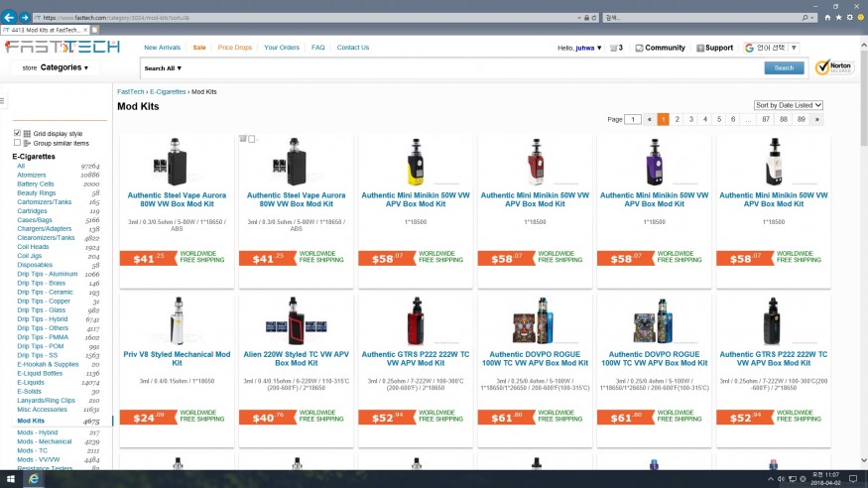Click the FastTech logo
This screenshot has height=488, width=868.
click(62, 48)
